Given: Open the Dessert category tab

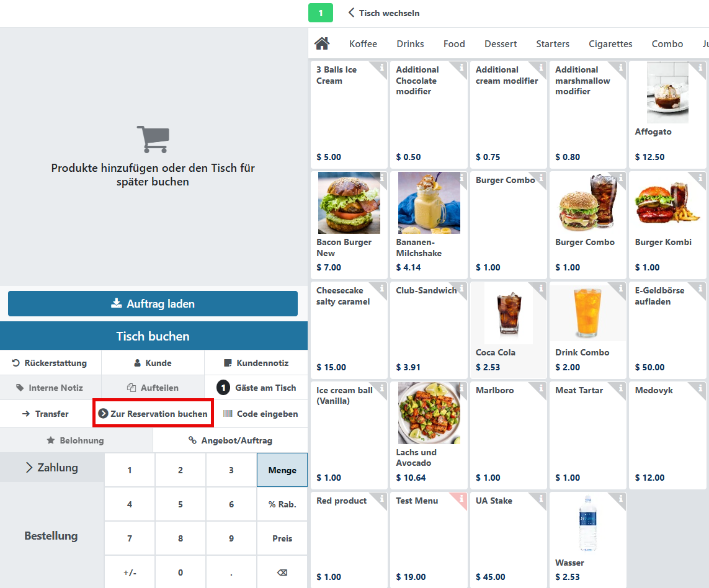Looking at the screenshot, I should [501, 44].
